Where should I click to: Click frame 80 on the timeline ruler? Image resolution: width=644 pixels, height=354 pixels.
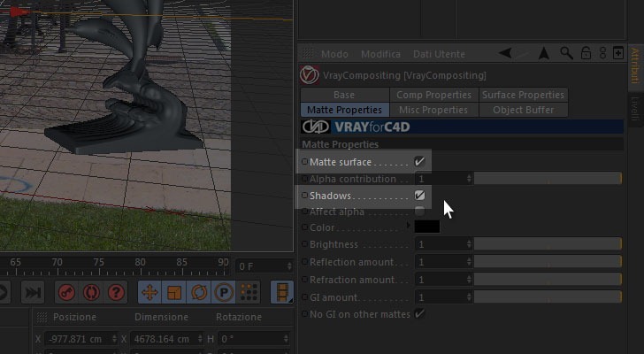(x=140, y=262)
